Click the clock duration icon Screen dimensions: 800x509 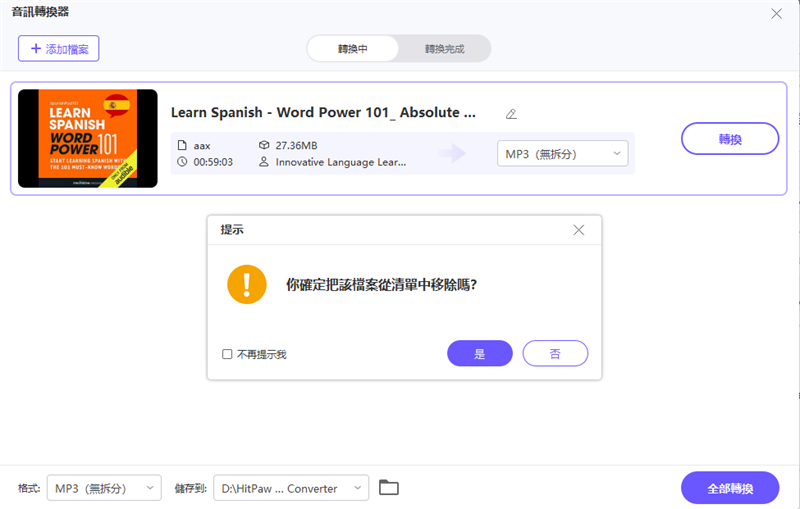point(182,162)
